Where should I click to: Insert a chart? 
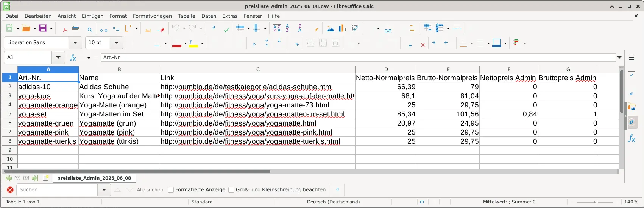point(342,28)
